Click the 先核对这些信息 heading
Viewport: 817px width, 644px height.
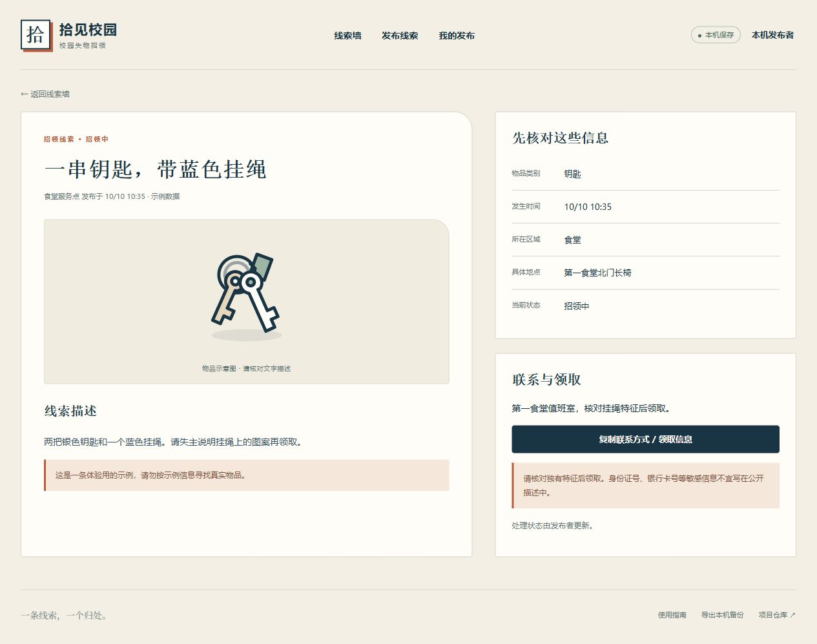[561, 138]
